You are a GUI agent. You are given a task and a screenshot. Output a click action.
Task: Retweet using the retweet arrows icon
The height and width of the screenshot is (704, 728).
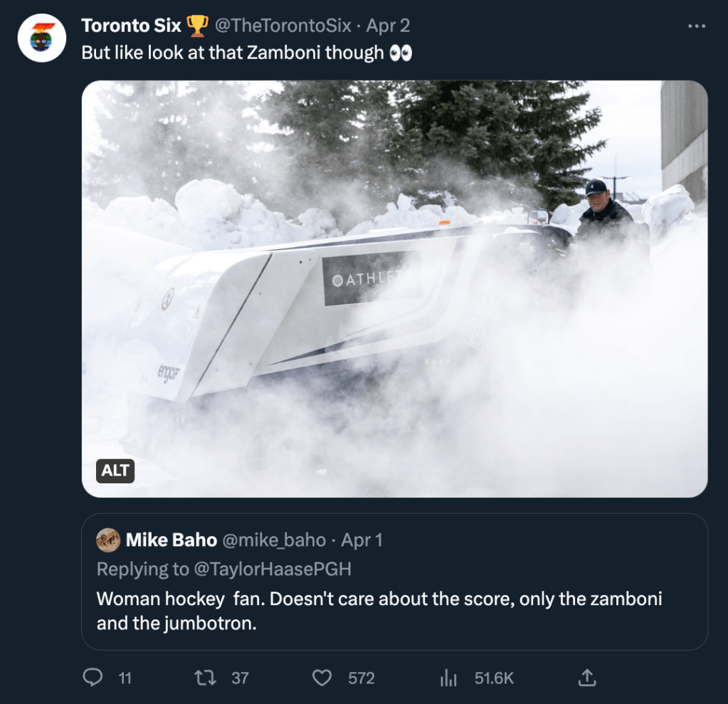(x=206, y=678)
